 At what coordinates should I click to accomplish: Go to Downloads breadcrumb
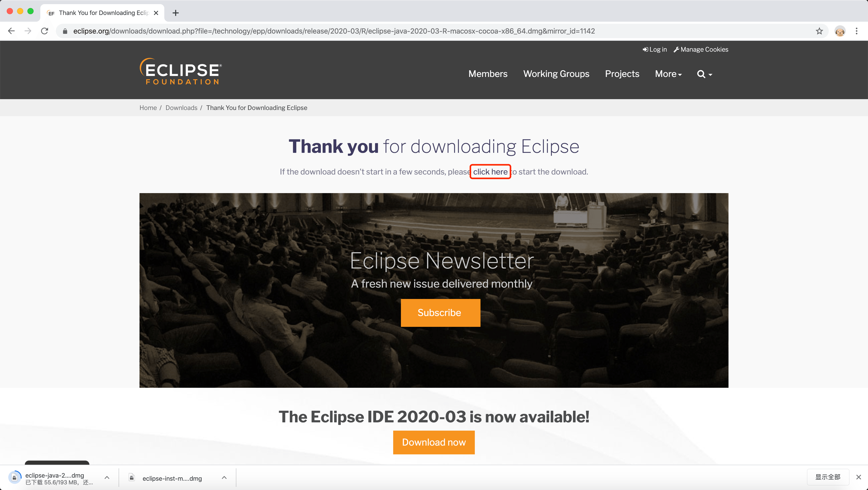[181, 108]
